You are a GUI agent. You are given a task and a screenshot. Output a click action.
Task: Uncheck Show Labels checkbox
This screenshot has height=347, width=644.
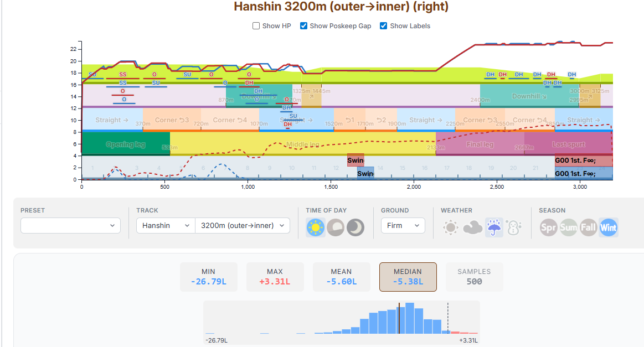click(x=383, y=26)
